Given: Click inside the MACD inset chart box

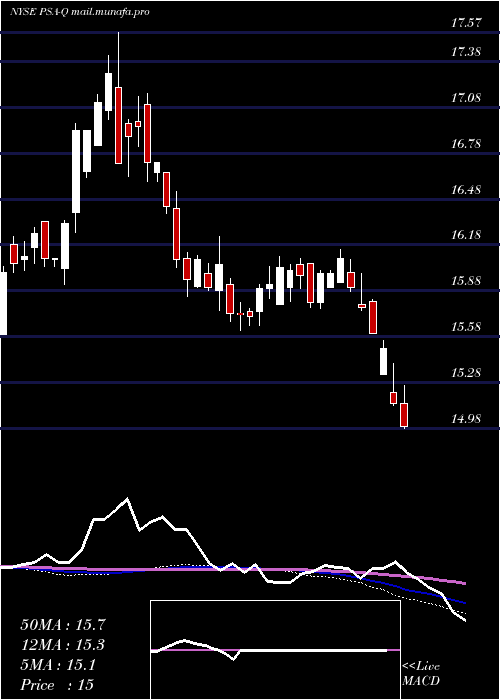Looking at the screenshot, I should click(x=275, y=650).
